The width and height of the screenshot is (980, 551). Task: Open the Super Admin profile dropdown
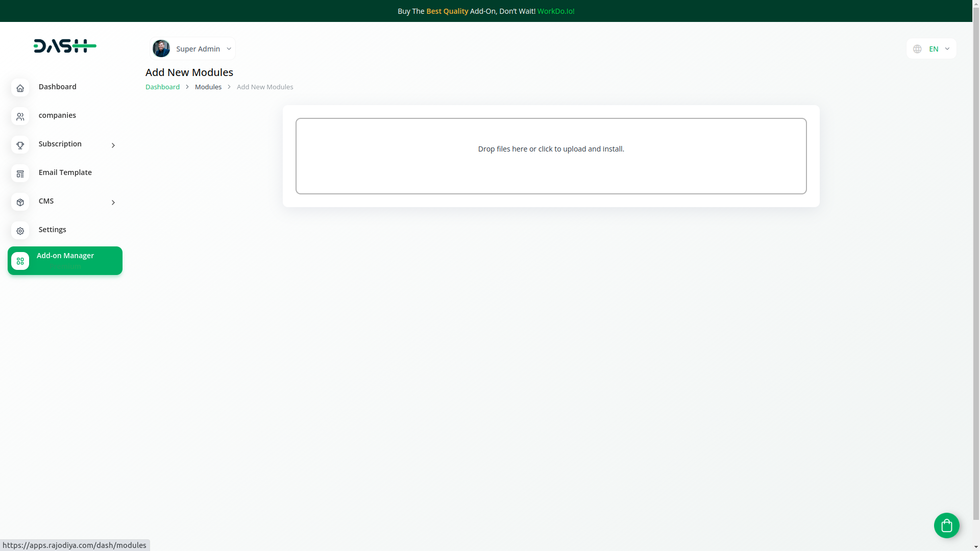(x=192, y=48)
